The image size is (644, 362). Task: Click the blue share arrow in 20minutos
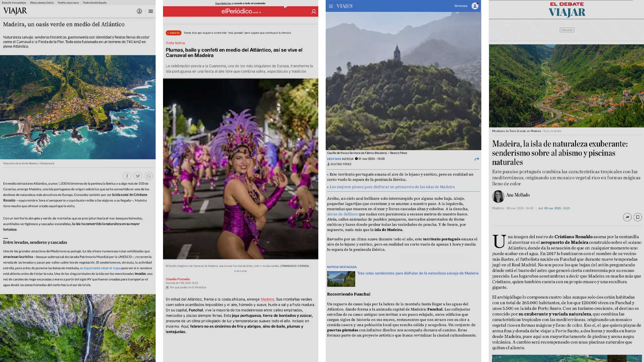point(477,159)
